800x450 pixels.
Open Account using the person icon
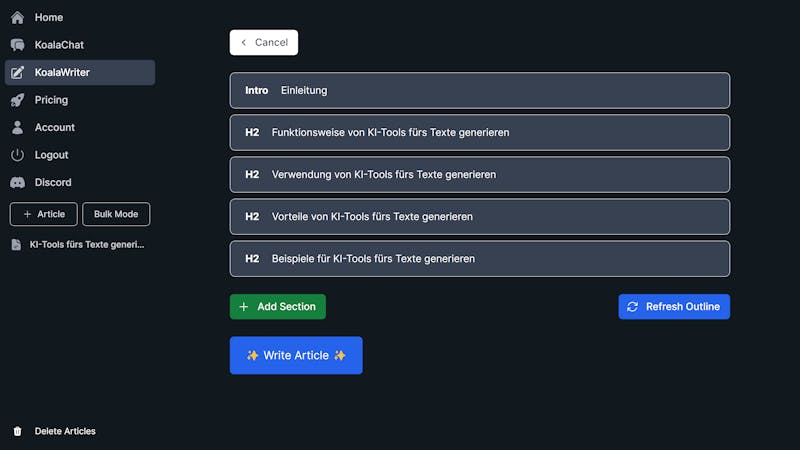[x=17, y=128]
